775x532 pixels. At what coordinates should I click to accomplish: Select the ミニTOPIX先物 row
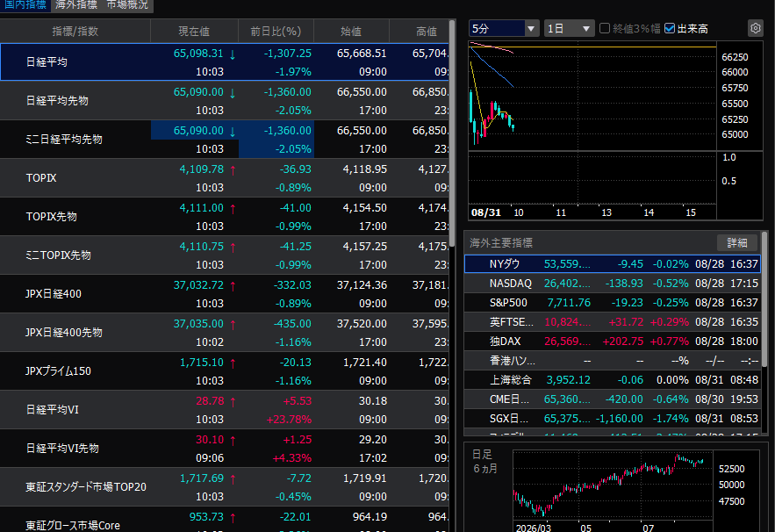[225, 255]
